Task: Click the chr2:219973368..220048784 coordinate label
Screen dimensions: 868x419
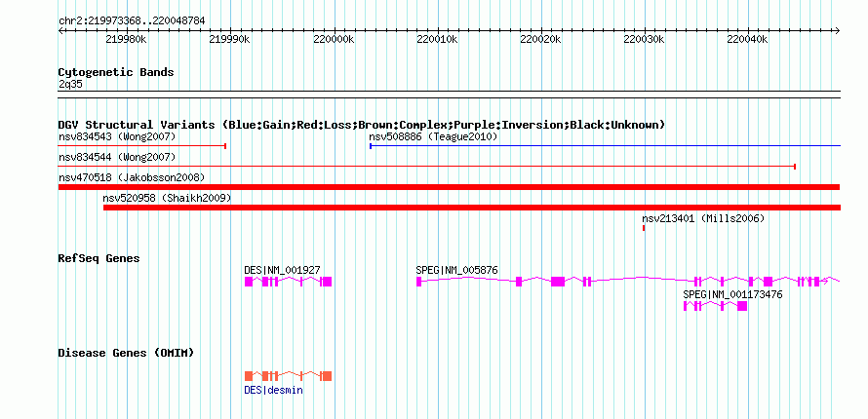Action: (132, 21)
